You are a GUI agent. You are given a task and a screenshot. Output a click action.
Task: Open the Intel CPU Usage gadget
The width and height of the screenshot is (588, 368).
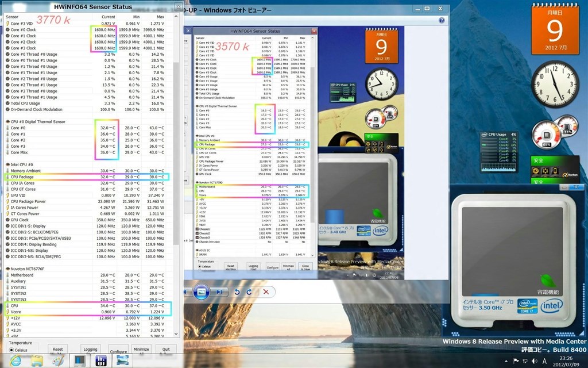click(499, 152)
